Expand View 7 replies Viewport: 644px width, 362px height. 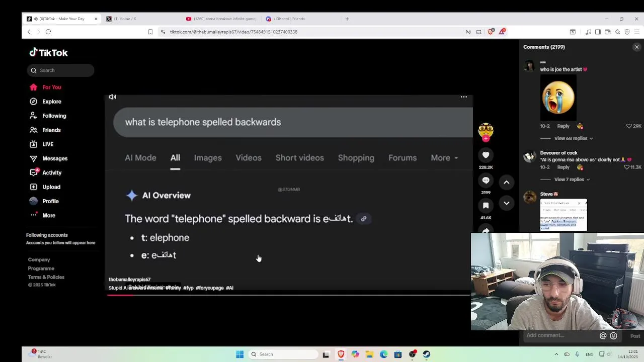click(x=572, y=179)
